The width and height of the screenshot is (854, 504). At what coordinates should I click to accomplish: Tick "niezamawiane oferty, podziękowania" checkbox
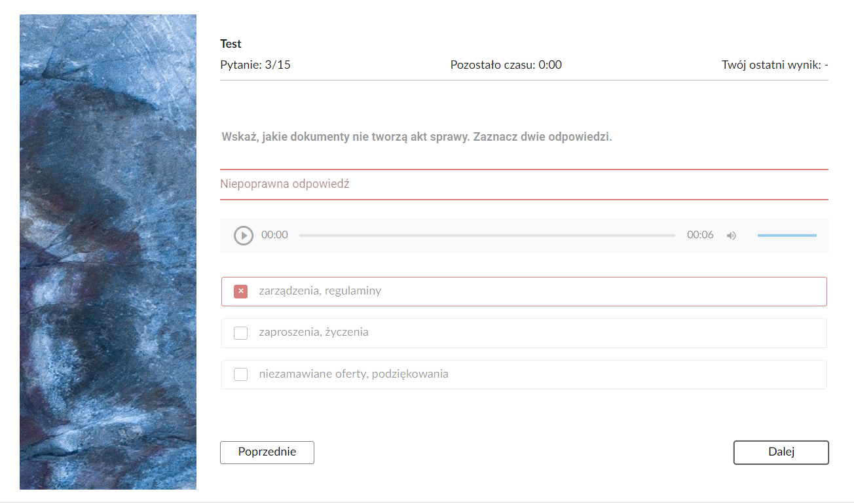(240, 374)
